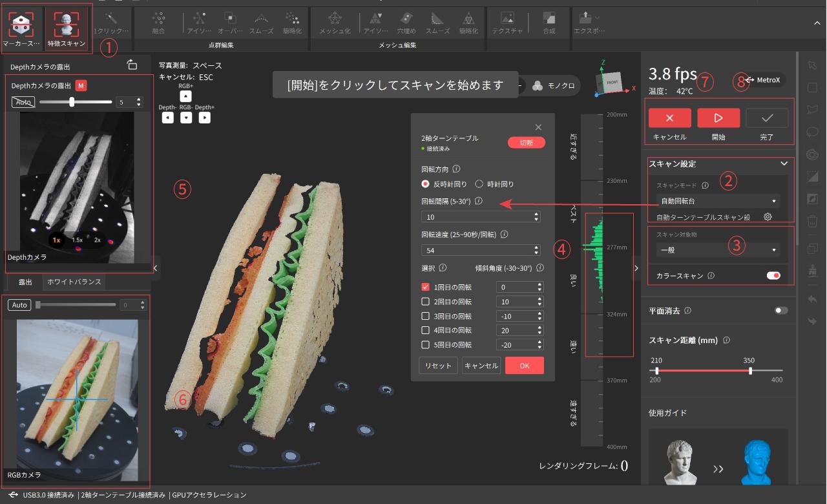Select the マーカースキャン mode icon
The height and width of the screenshot is (504, 827).
(21, 25)
